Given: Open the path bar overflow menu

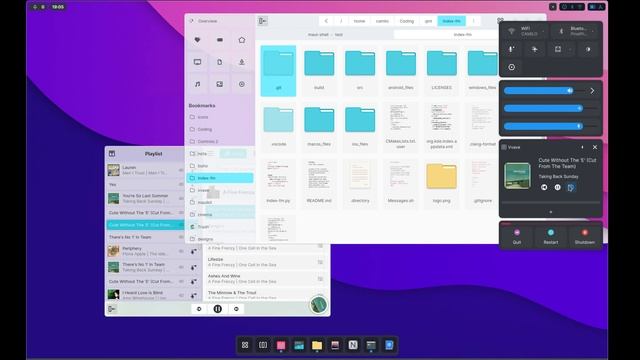Looking at the screenshot, I should [x=473, y=21].
